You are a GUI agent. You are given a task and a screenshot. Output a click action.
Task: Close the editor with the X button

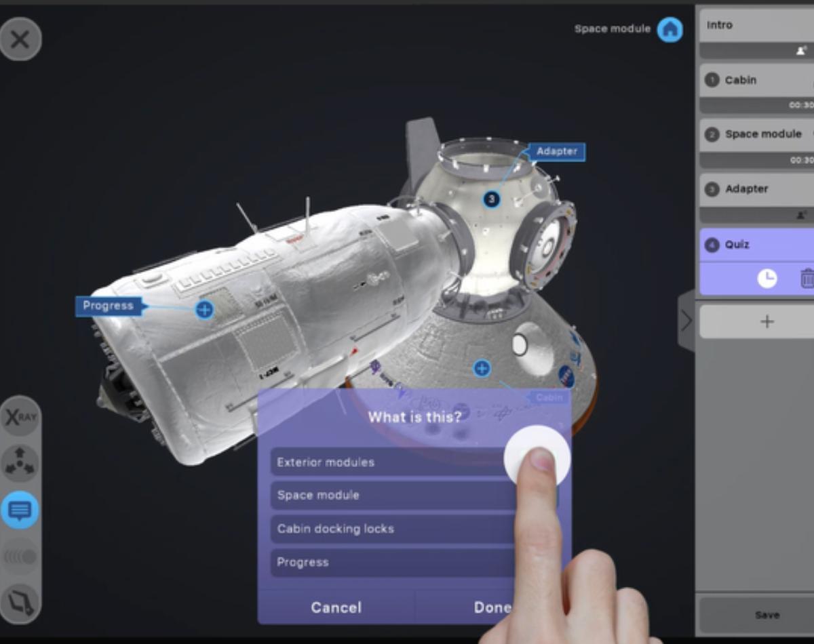tap(20, 39)
